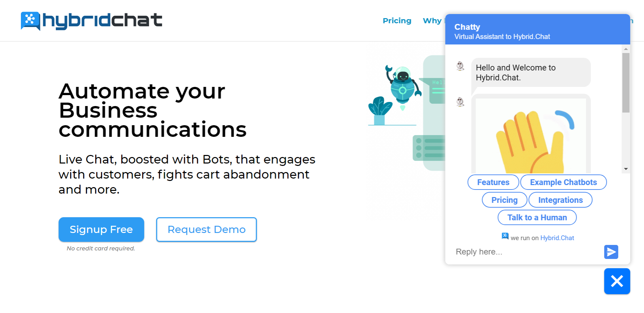
Task: Click the small Hybrid.Chat footer logo icon
Action: 505,236
